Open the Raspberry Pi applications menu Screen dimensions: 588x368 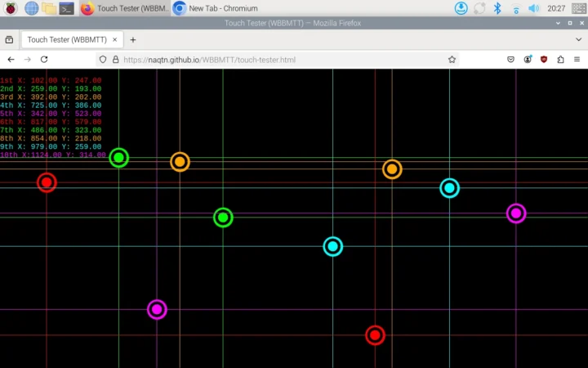[x=11, y=8]
